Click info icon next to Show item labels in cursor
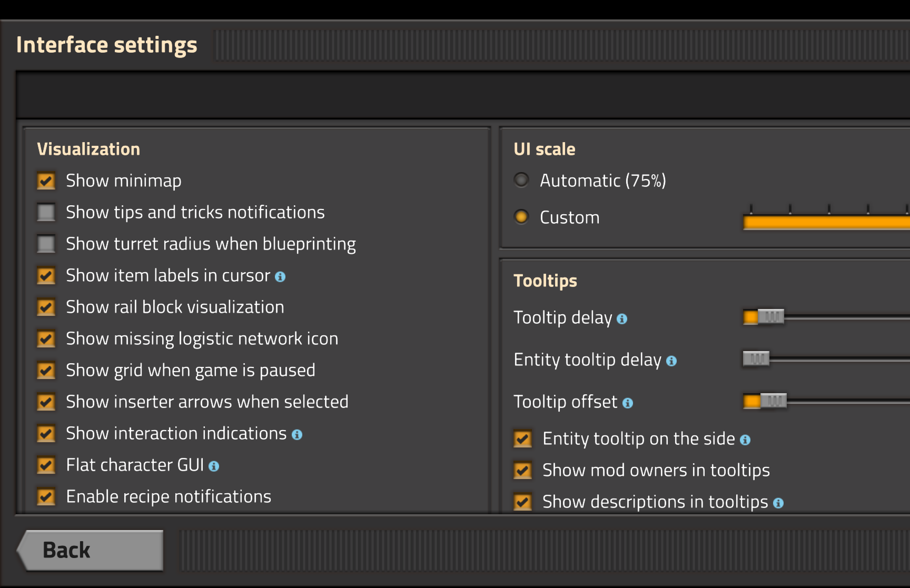Screen dimensions: 910x588 pyautogui.click(x=280, y=277)
